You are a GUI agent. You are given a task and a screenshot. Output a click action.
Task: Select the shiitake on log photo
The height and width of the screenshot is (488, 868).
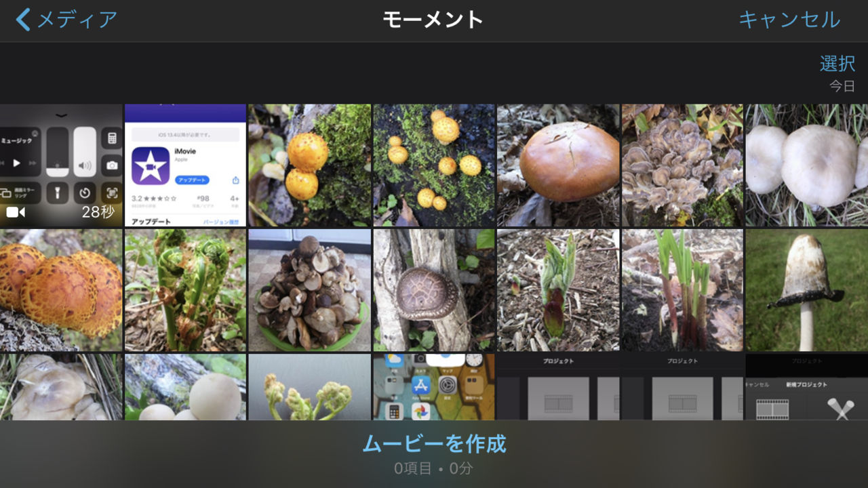434,290
